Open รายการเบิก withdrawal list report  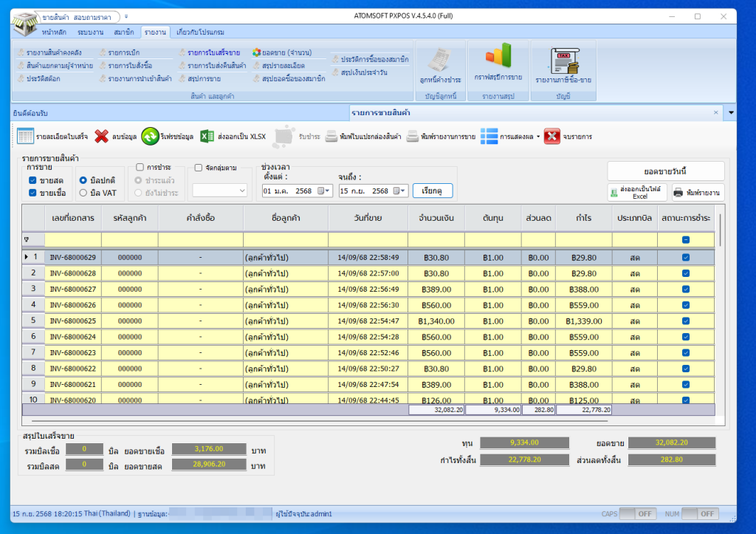click(x=119, y=52)
